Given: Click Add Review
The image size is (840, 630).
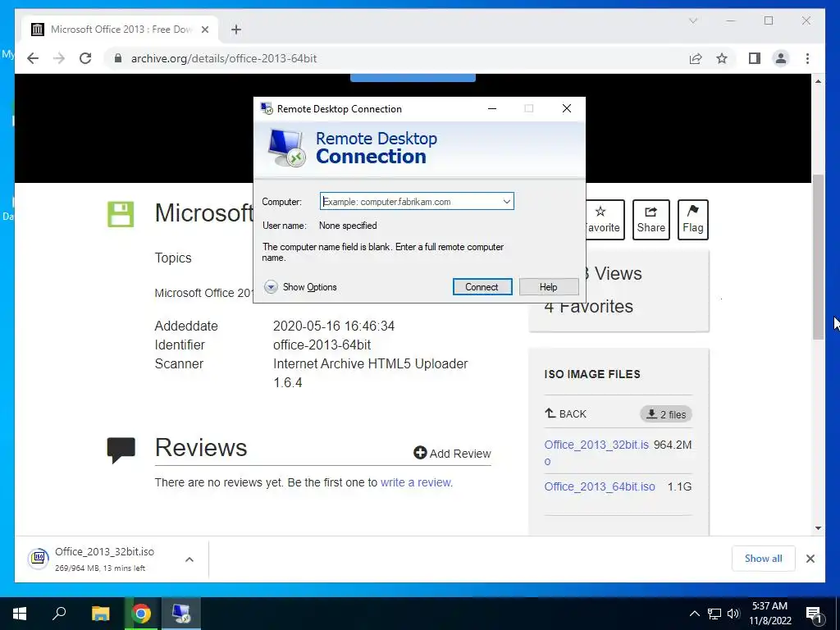Looking at the screenshot, I should click(452, 453).
